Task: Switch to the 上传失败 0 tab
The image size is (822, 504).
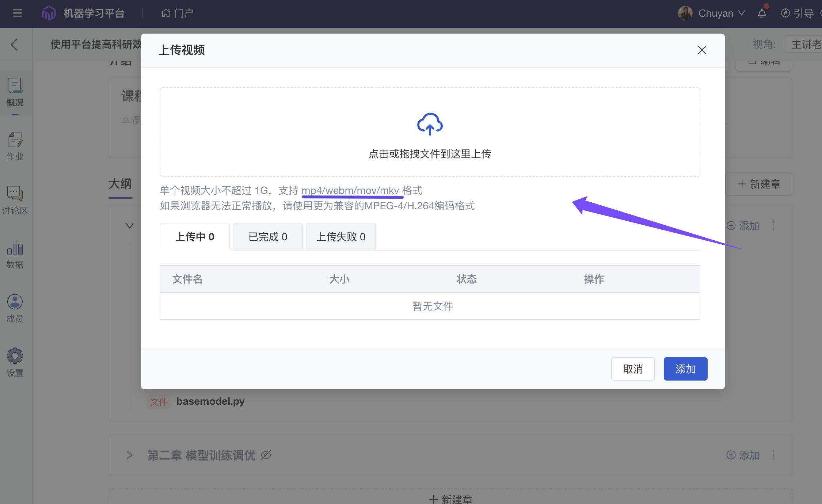Action: coord(340,237)
